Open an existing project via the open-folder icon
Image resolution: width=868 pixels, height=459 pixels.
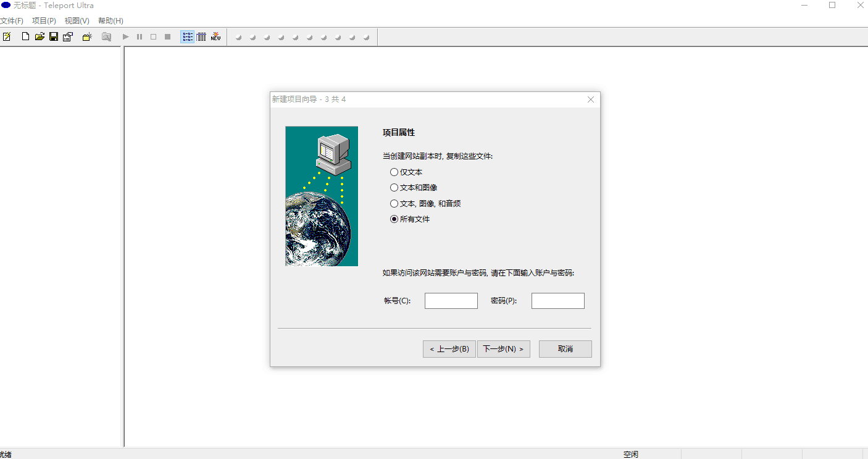39,36
